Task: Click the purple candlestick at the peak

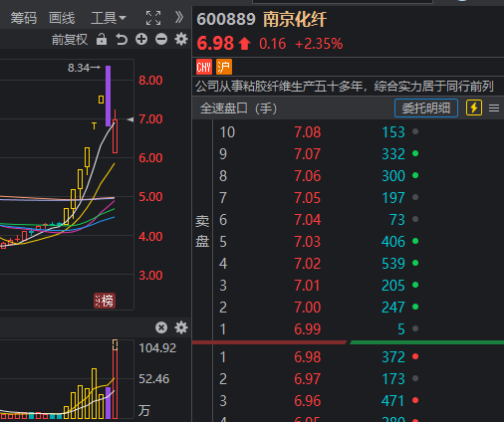Action: click(109, 96)
